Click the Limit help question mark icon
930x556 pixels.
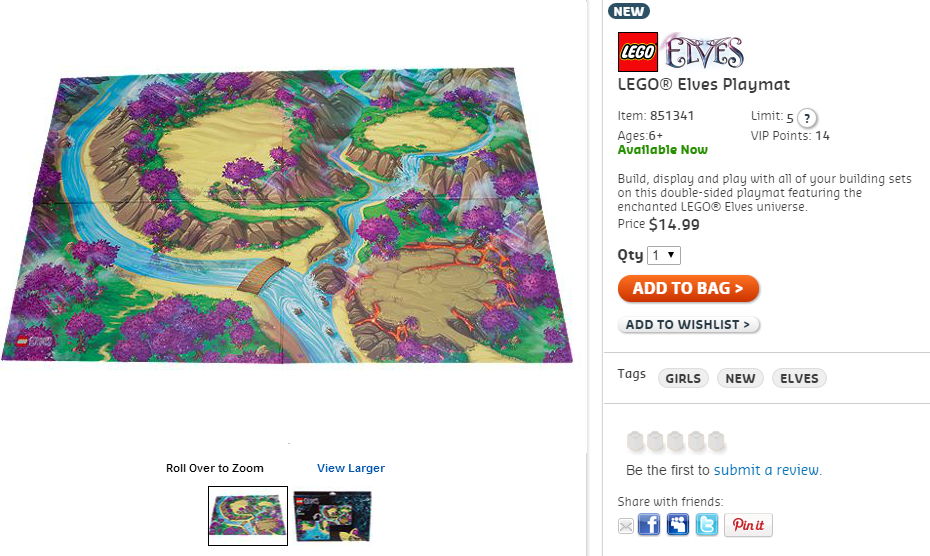coord(807,117)
